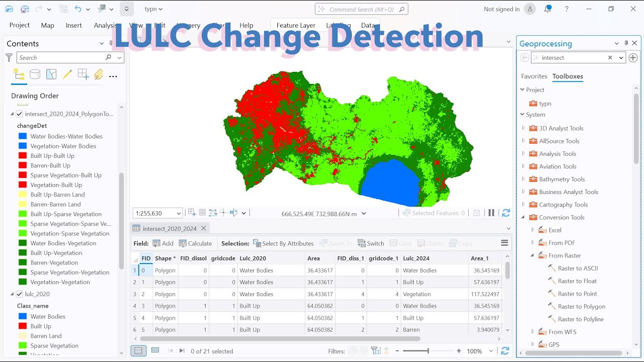The width and height of the screenshot is (644, 362).
Task: Select List By Drawing Order icon
Action: (19, 75)
